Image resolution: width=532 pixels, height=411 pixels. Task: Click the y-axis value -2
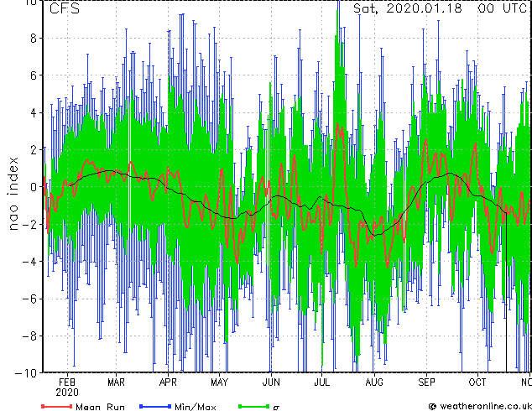click(29, 224)
